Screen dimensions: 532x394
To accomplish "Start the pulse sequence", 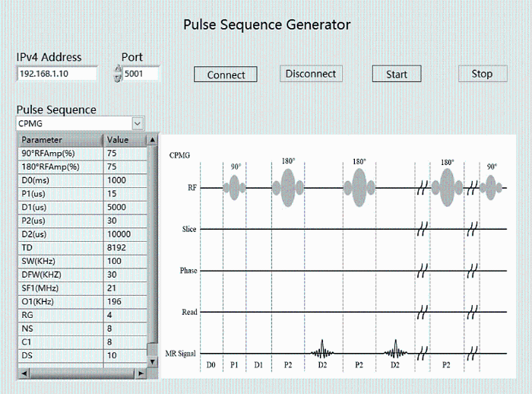I will (x=397, y=74).
